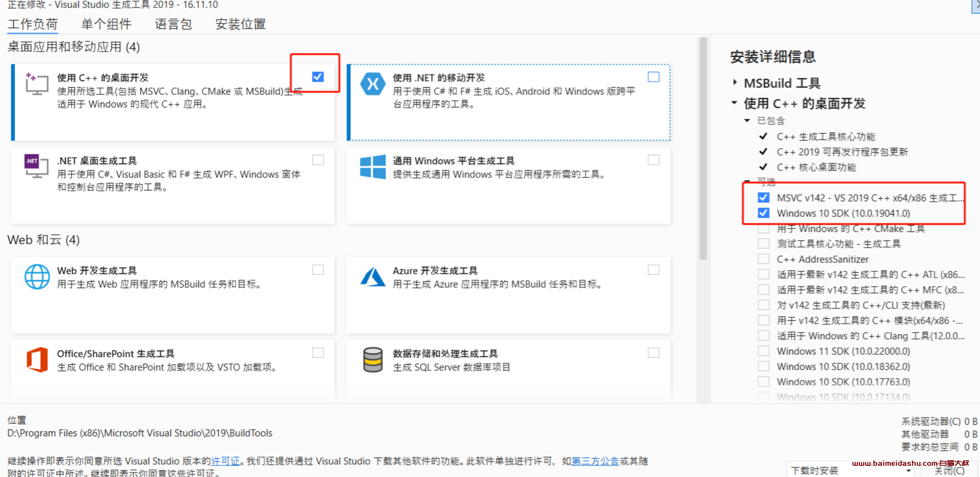
Task: Check the C++ ATL for v142 option
Action: [x=763, y=275]
